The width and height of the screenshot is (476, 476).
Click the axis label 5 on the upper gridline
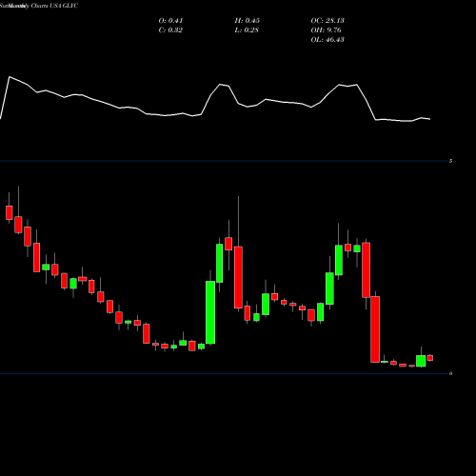(450, 161)
